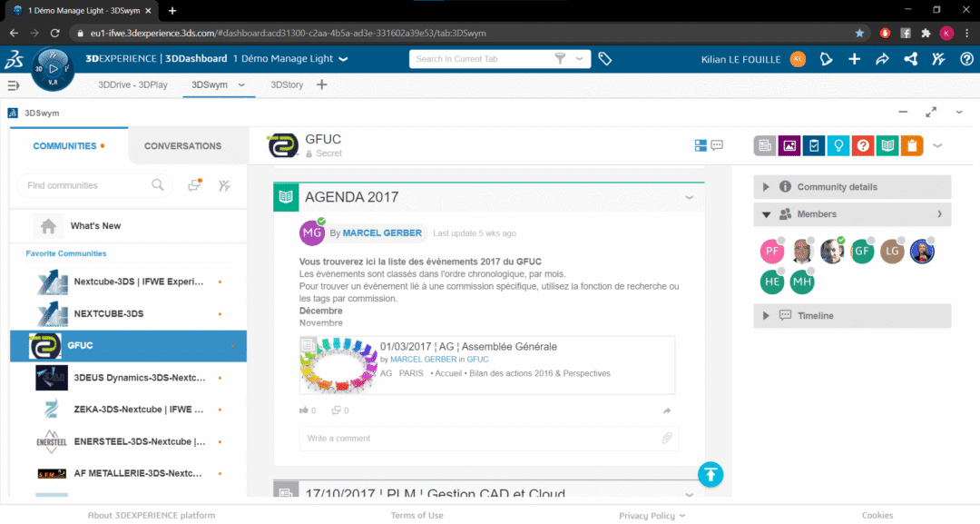Open the 3DEXPERIENCE compass
Screen dimensions: 980x524
point(53,68)
